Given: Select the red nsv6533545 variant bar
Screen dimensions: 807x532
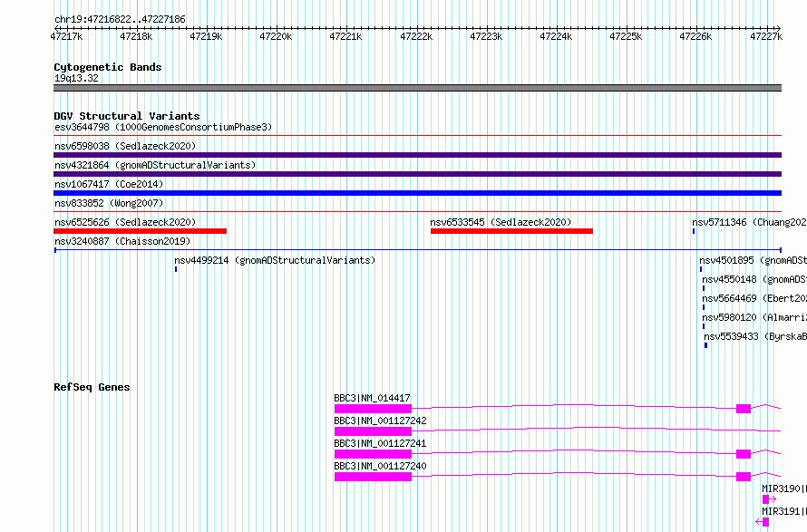Looking at the screenshot, I should 511,231.
